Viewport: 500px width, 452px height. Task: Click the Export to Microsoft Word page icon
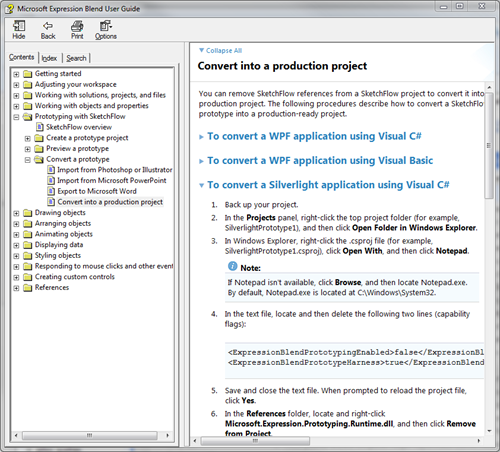(51, 191)
